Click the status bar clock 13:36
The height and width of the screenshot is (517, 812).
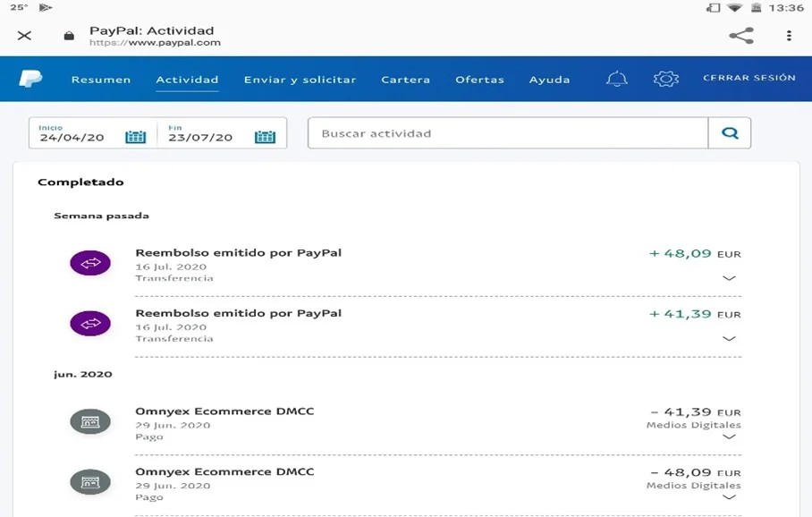[x=786, y=8]
